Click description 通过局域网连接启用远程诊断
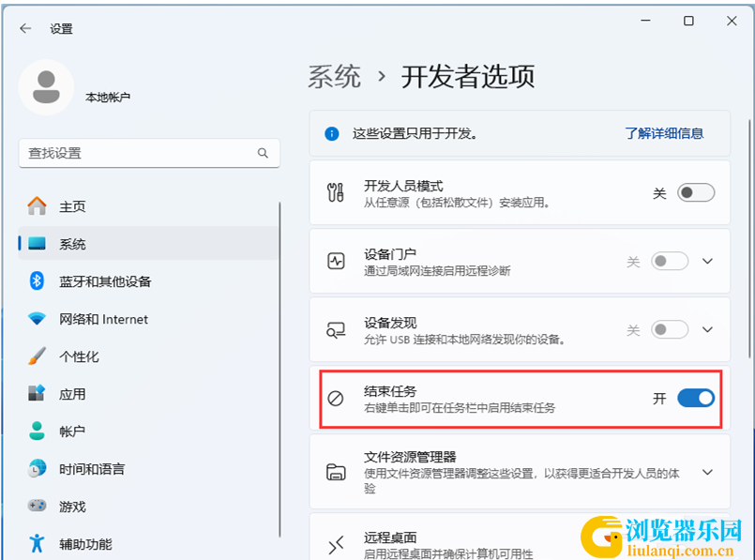 pyautogui.click(x=437, y=270)
